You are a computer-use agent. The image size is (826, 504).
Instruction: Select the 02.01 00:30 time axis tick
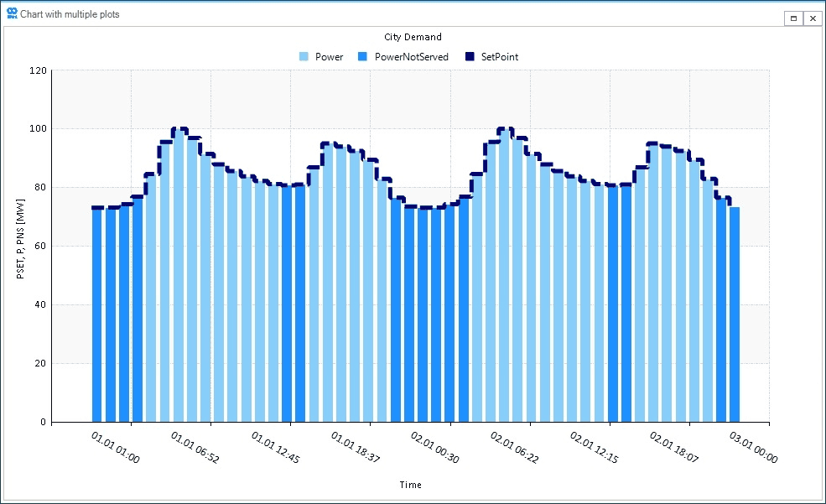tap(434, 448)
